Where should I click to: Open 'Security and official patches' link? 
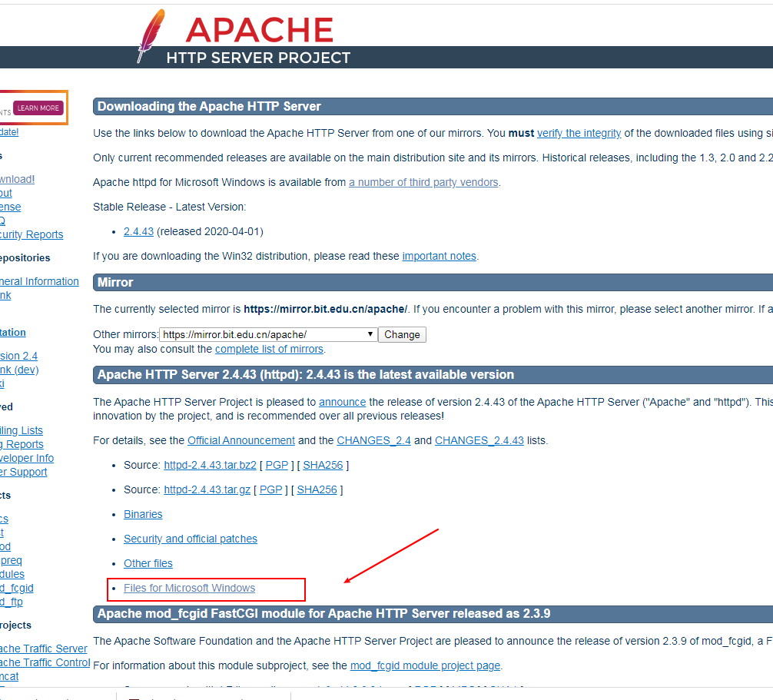191,539
